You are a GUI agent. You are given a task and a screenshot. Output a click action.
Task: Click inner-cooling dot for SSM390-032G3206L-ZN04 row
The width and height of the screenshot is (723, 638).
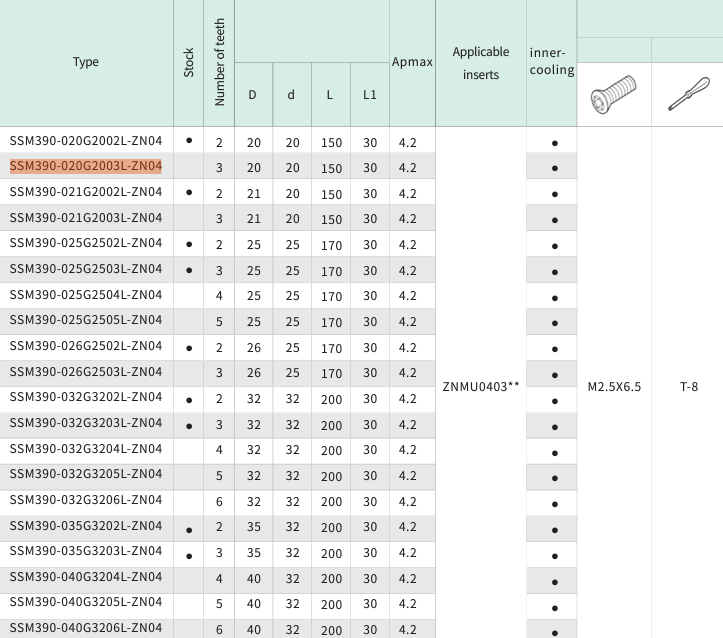coord(555,503)
